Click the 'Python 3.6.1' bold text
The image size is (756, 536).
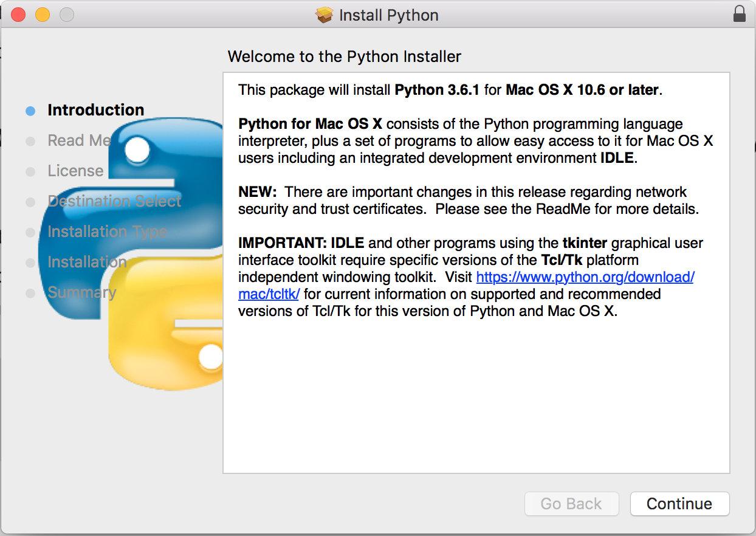[x=437, y=90]
